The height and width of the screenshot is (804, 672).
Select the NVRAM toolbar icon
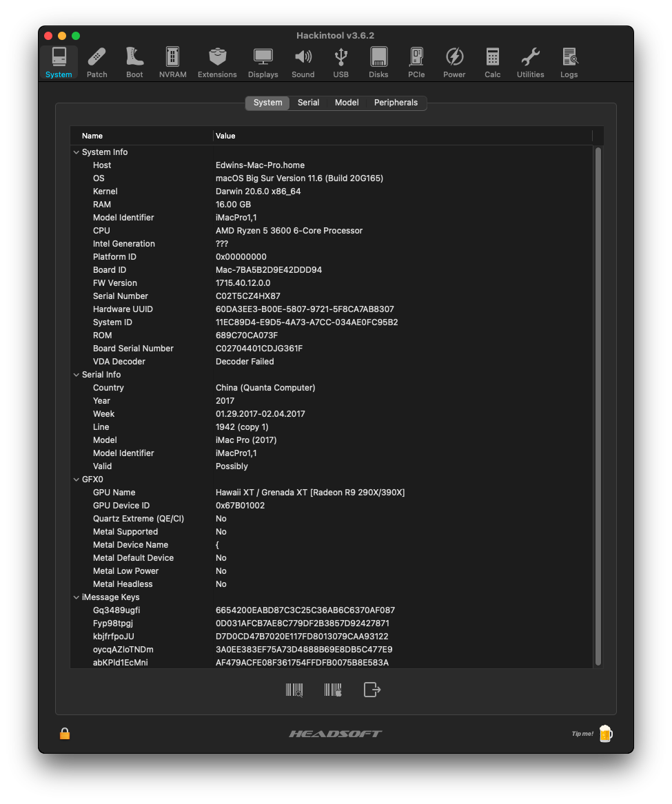coord(172,62)
